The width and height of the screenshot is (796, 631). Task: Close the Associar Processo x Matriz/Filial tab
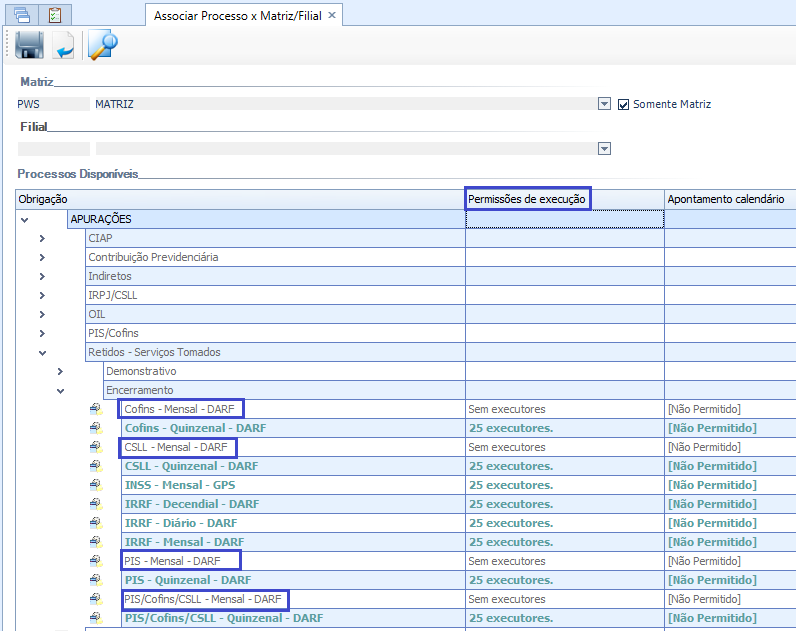click(x=333, y=15)
